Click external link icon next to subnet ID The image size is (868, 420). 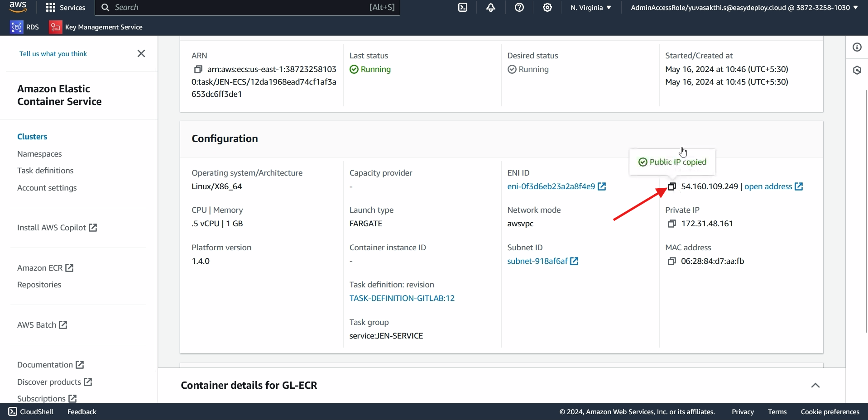click(574, 261)
